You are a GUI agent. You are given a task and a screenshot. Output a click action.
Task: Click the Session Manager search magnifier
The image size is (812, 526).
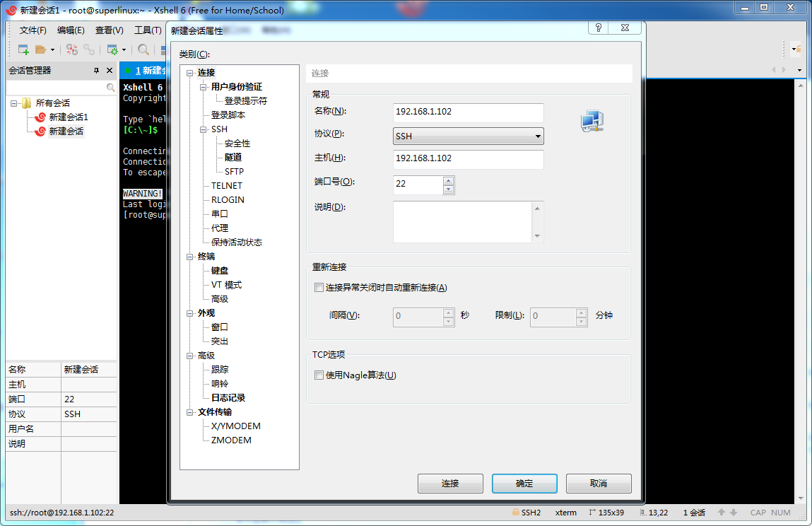110,88
